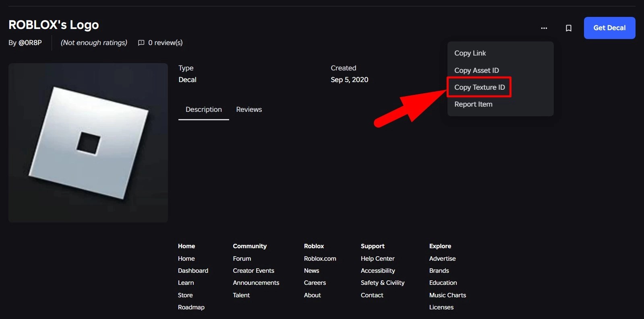The height and width of the screenshot is (319, 644).
Task: Go to Dashboard in the footer
Action: click(x=193, y=271)
